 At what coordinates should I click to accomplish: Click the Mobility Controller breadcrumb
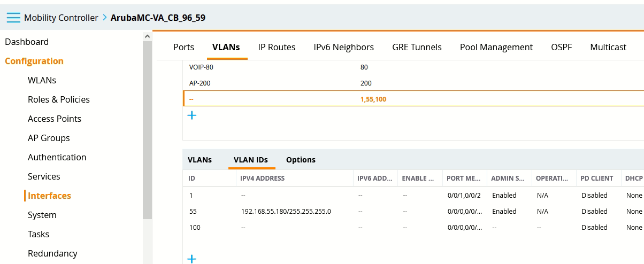61,18
